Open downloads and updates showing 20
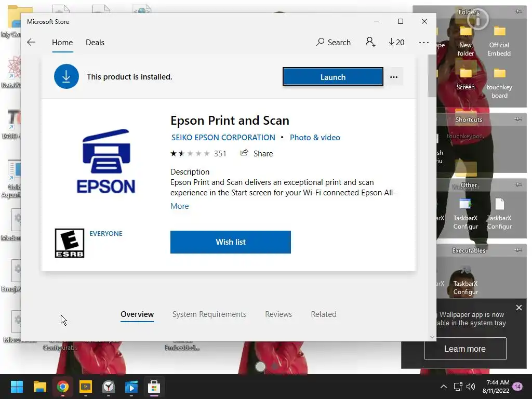The width and height of the screenshot is (532, 399). coord(396,43)
